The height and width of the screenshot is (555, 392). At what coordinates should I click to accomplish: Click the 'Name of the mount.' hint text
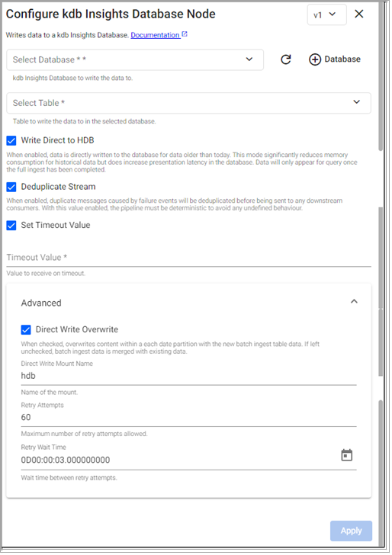click(x=50, y=392)
